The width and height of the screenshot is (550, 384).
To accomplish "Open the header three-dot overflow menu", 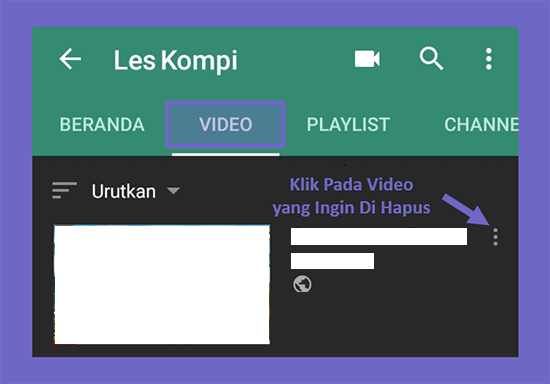I will pyautogui.click(x=489, y=59).
